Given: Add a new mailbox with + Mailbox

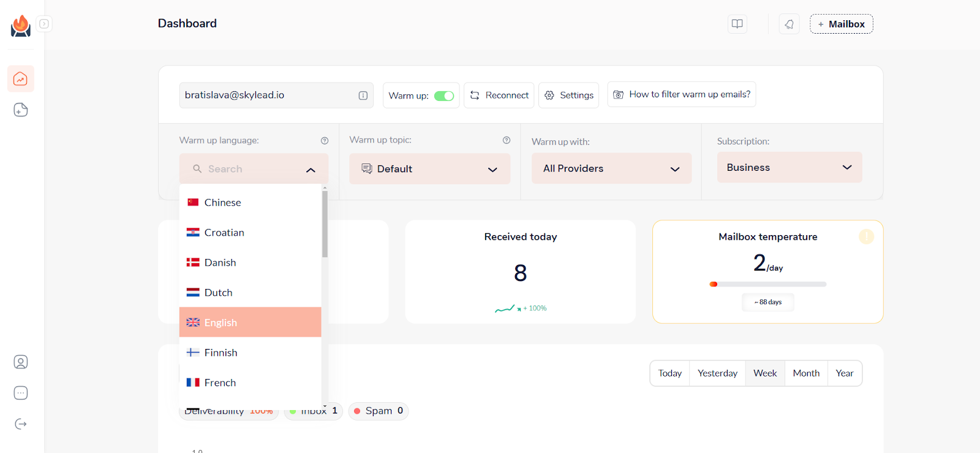Looking at the screenshot, I should coord(841,24).
